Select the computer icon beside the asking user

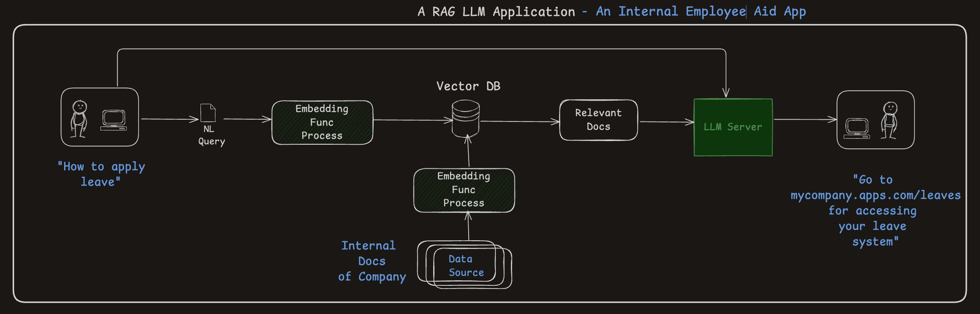[114, 120]
